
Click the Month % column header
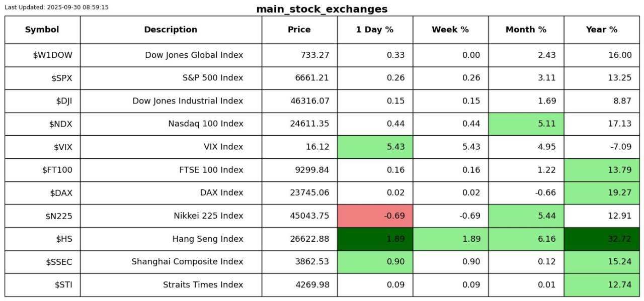pos(526,30)
